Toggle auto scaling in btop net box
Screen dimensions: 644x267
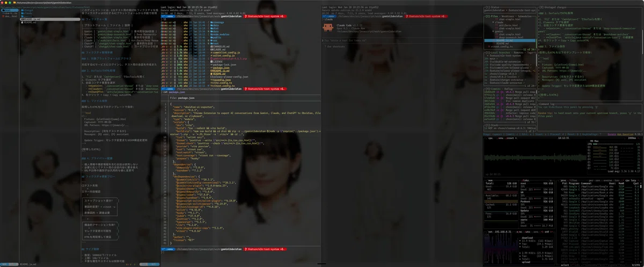click(528, 232)
